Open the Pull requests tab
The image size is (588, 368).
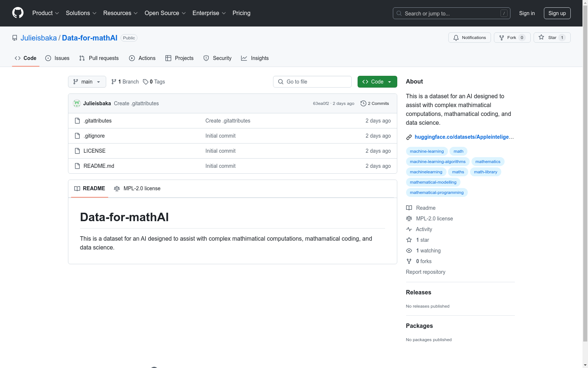(99, 58)
